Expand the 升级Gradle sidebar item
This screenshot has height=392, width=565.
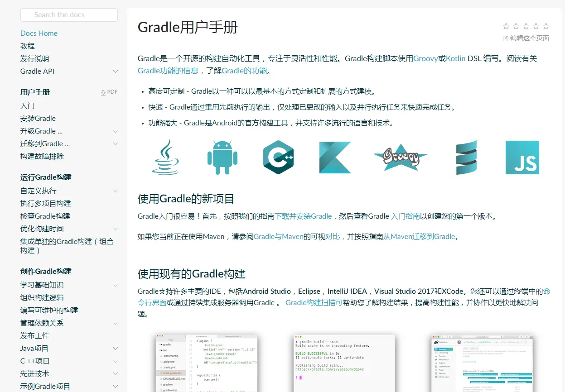click(115, 131)
